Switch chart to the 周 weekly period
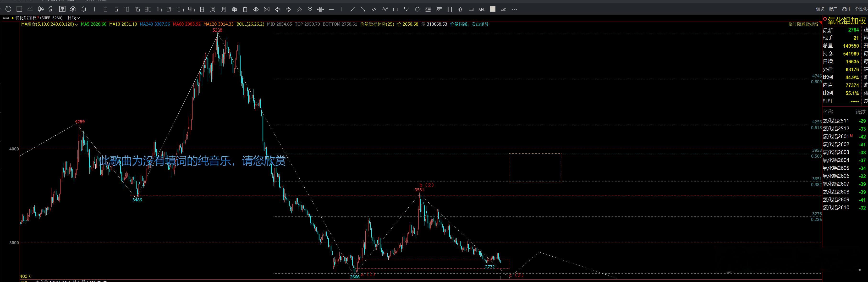This screenshot has height=282, width=868. tap(213, 9)
